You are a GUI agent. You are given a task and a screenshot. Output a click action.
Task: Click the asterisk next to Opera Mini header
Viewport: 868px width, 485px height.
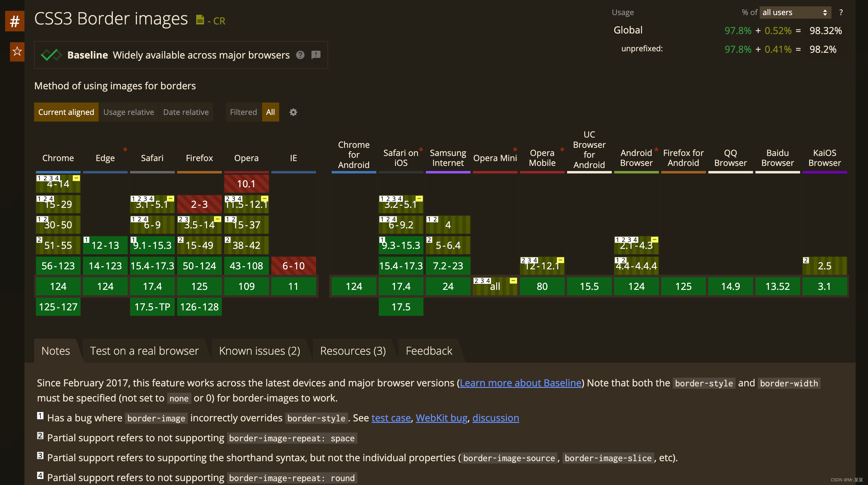coord(515,150)
